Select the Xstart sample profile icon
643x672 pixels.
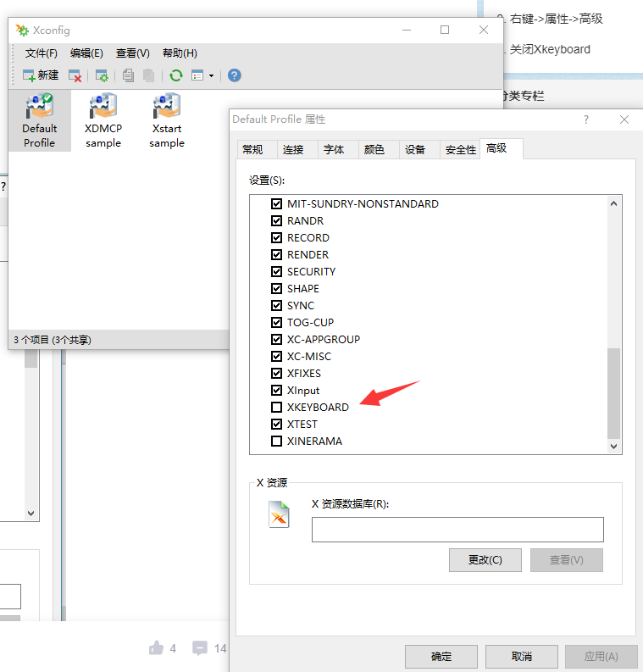pyautogui.click(x=167, y=121)
